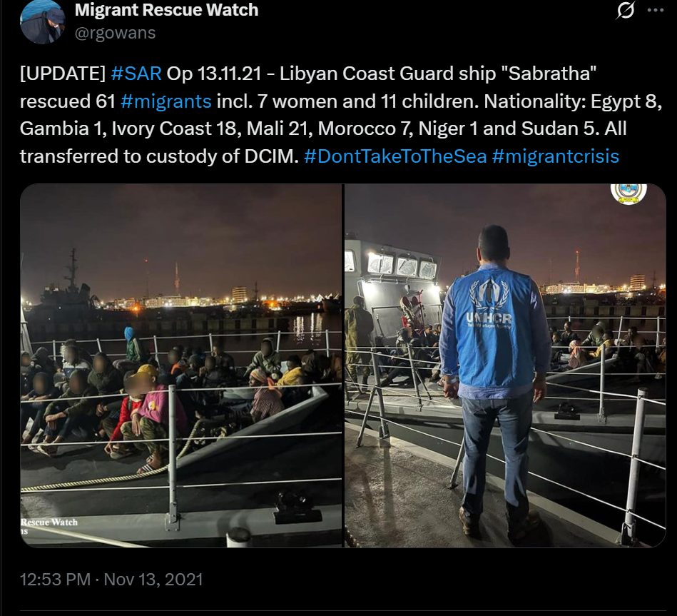Follow the #SAR hashtag
Viewport: 677px width, 616px height.
(136, 74)
